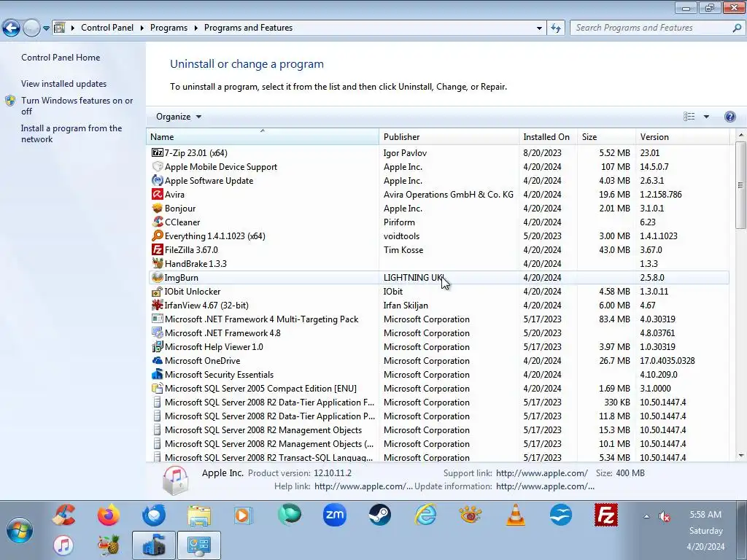Sort programs by Size column
The image size is (747, 560).
[606, 136]
